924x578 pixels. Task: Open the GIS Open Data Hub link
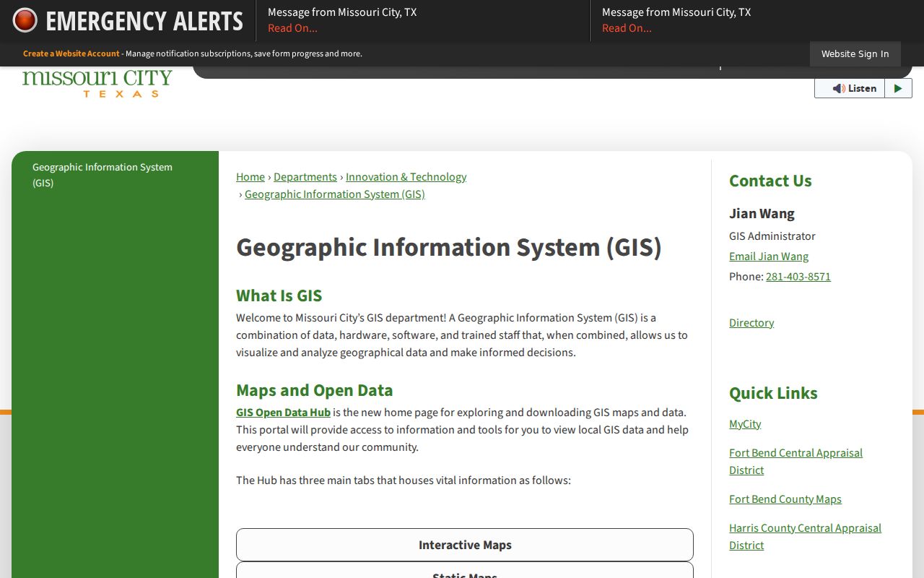tap(283, 413)
